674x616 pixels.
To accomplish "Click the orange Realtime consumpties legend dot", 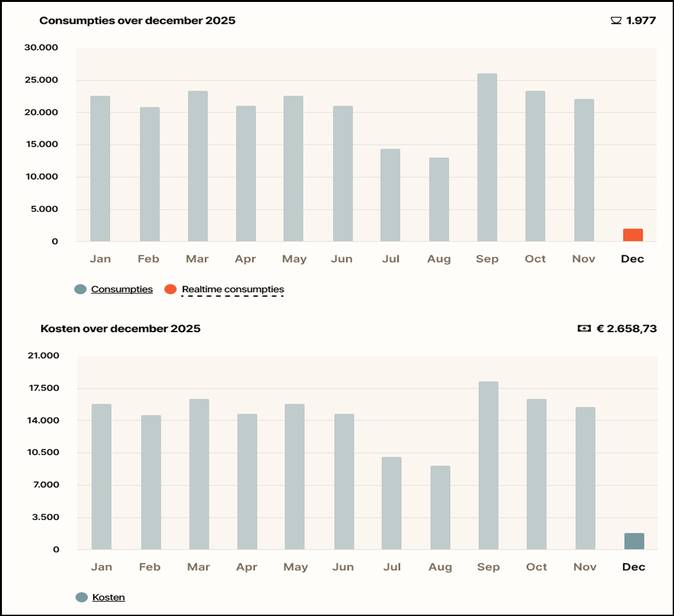I will coord(171,289).
